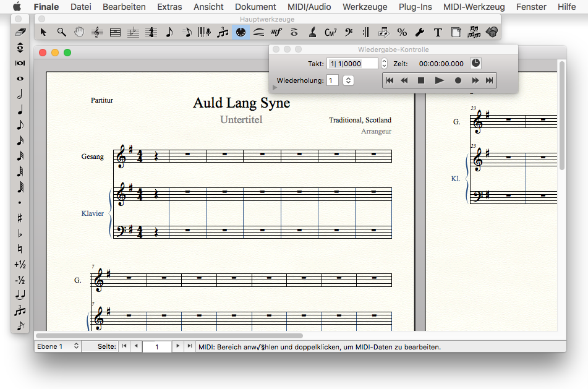This screenshot has height=389, width=588.
Task: Choose the tie tool in palette
Action: 20,295
